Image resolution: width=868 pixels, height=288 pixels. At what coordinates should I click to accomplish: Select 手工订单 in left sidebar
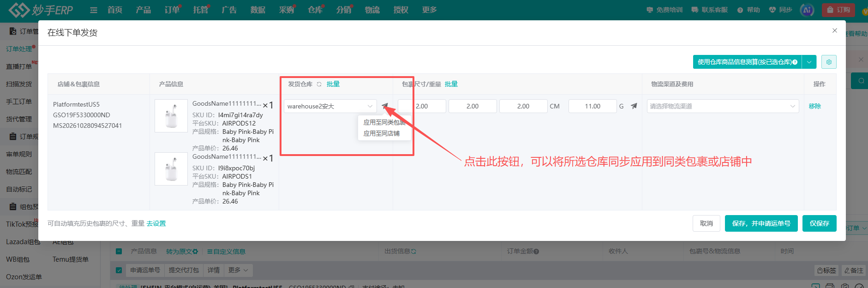pos(19,102)
